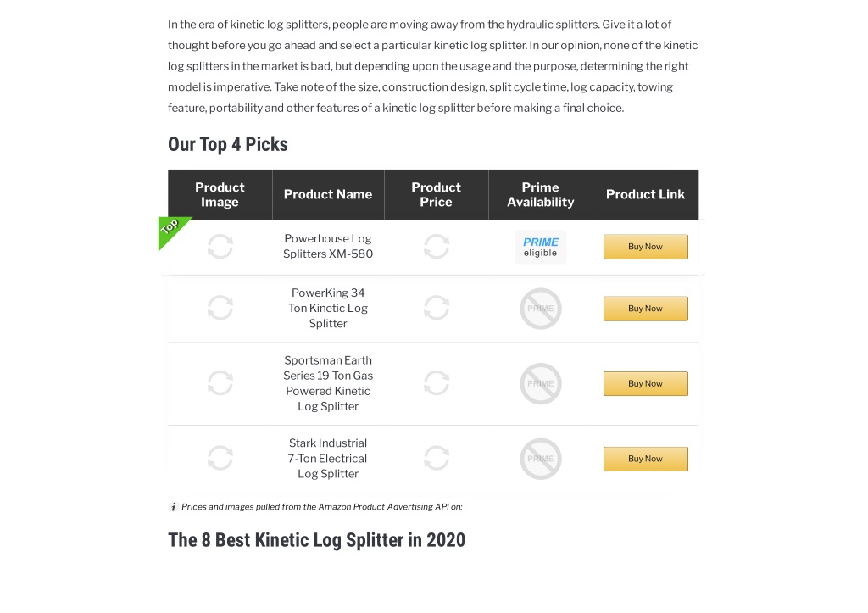
Task: Click the info icon beside the prices disclaimer
Action: pos(173,507)
